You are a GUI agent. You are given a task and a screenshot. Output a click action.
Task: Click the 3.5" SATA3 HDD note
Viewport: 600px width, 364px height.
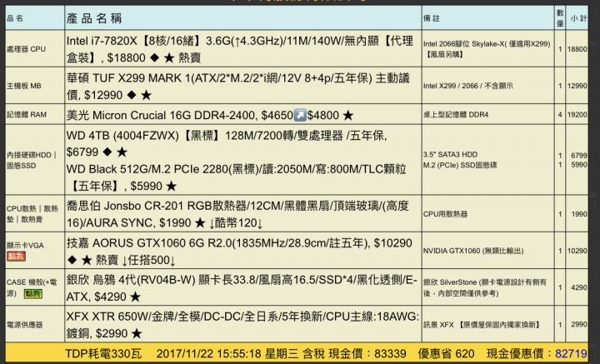[450, 154]
